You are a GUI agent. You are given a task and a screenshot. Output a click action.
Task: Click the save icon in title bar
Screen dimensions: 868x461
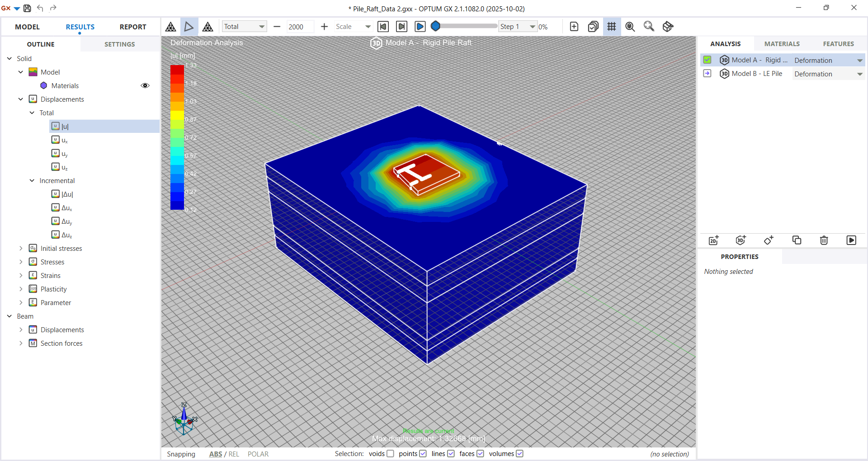27,8
